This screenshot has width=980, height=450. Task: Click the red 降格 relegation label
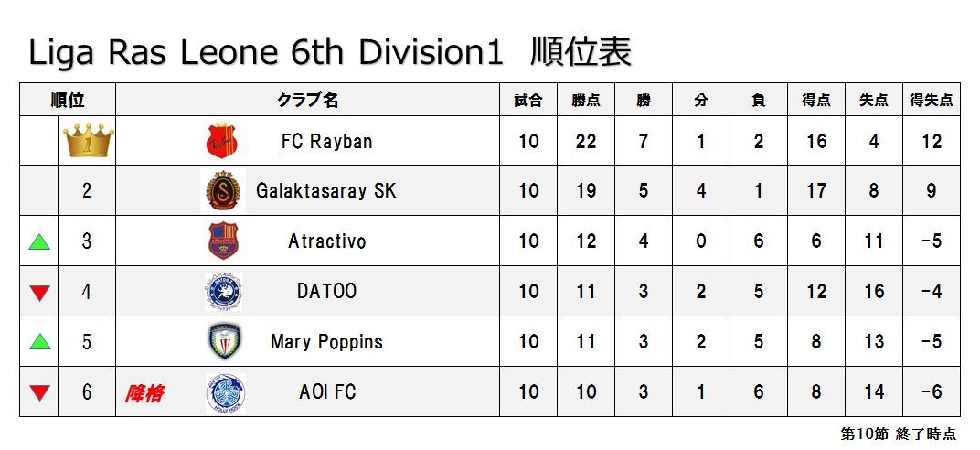click(144, 392)
